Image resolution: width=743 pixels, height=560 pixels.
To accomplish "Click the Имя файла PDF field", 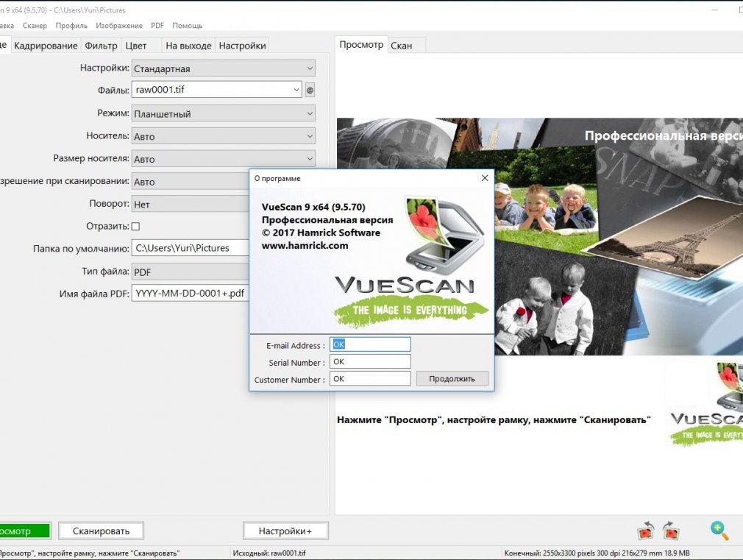I will pyautogui.click(x=190, y=293).
